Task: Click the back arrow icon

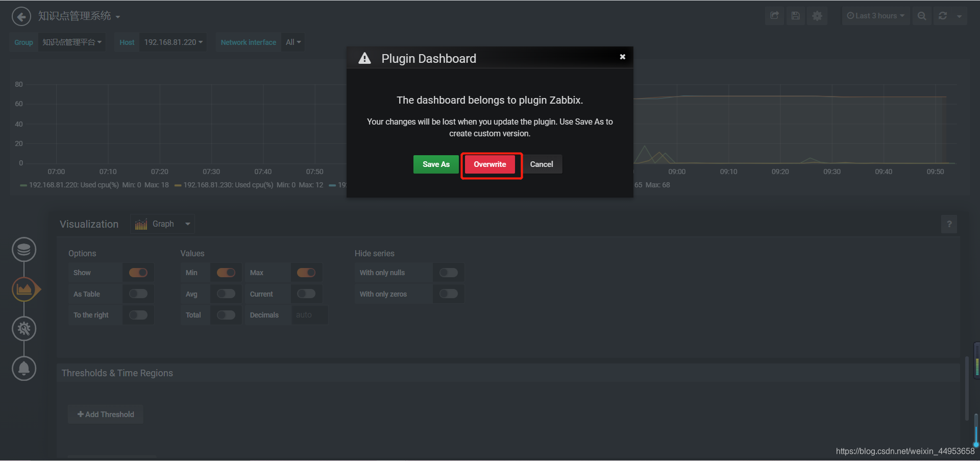Action: [x=21, y=16]
